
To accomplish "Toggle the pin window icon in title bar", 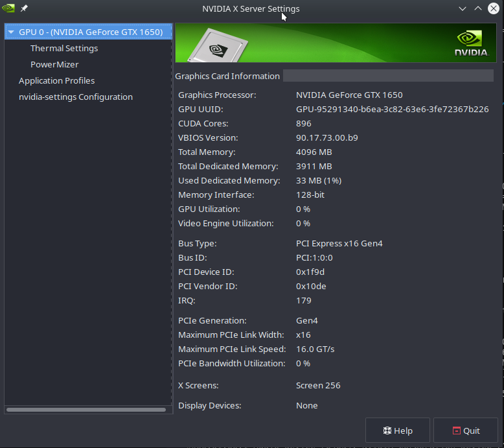I will click(24, 8).
